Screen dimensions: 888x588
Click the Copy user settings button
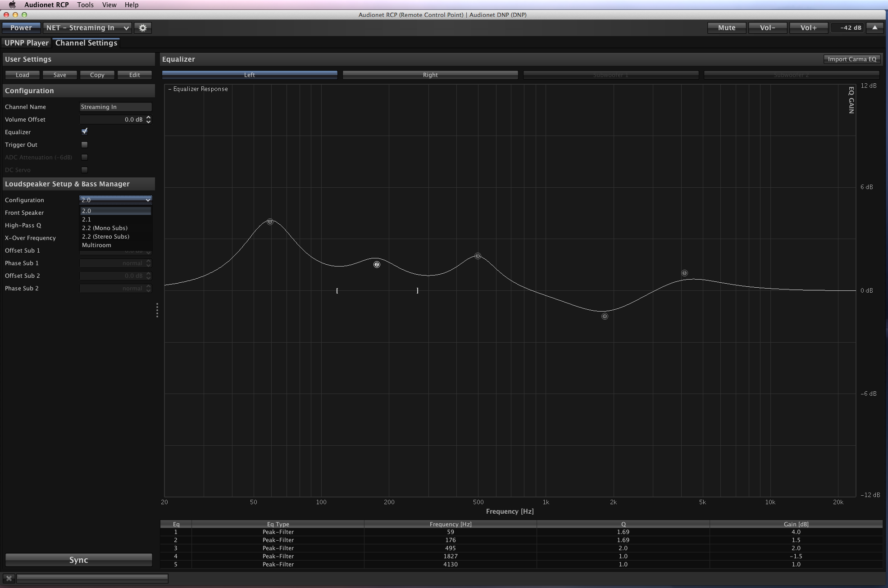click(97, 75)
